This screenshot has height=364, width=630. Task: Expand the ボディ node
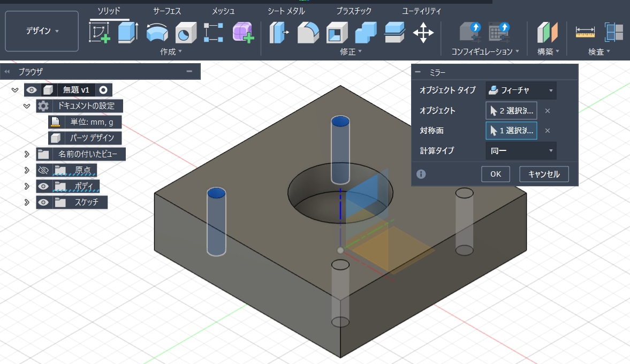[x=27, y=186]
